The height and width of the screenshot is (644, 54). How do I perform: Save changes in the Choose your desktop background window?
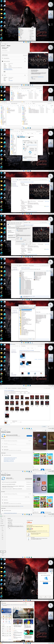(x=44, y=427)
